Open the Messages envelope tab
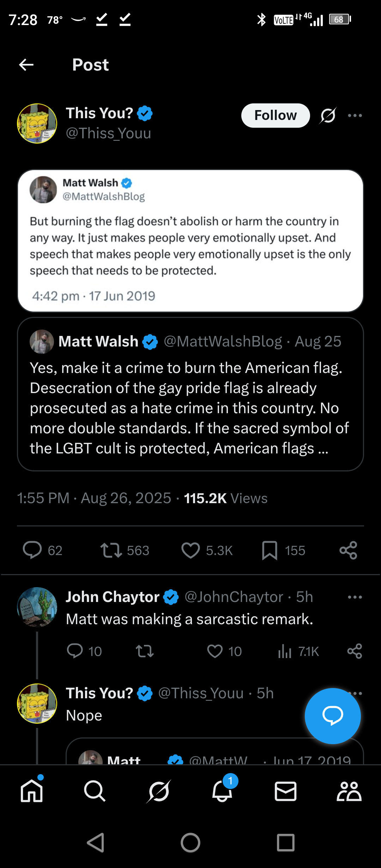Screen dimensions: 381x868 pyautogui.click(x=285, y=791)
